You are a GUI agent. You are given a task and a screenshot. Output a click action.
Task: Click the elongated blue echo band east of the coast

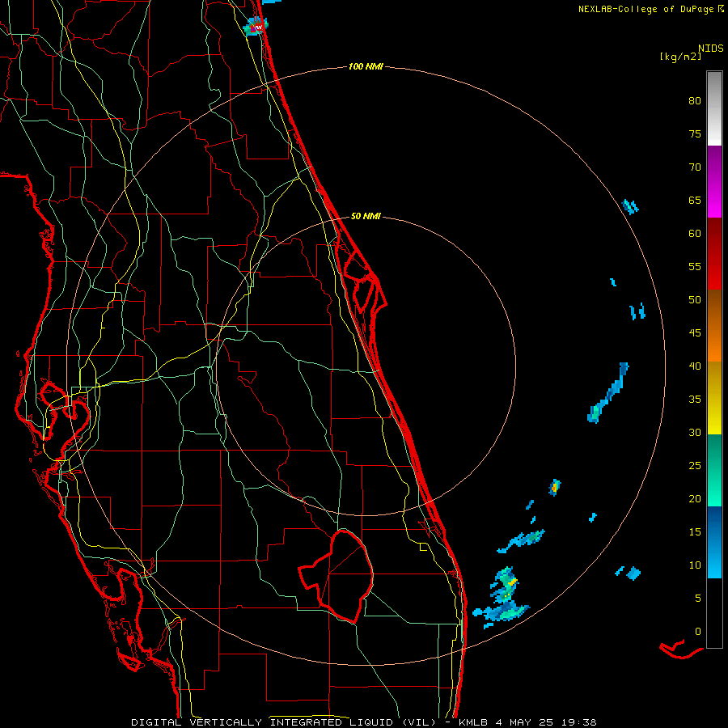point(607,393)
